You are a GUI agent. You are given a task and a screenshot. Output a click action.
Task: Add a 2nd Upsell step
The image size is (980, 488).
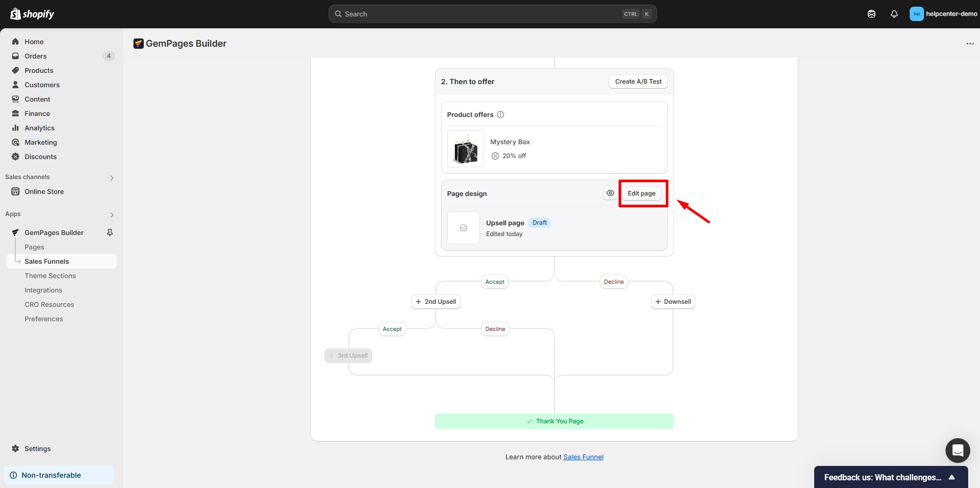[435, 302]
